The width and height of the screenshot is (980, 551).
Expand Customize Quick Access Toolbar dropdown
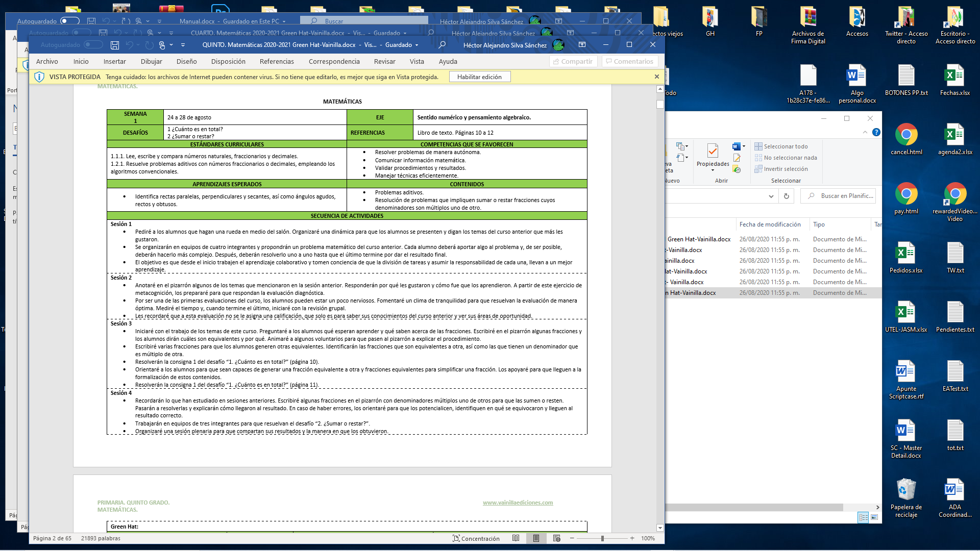point(182,45)
